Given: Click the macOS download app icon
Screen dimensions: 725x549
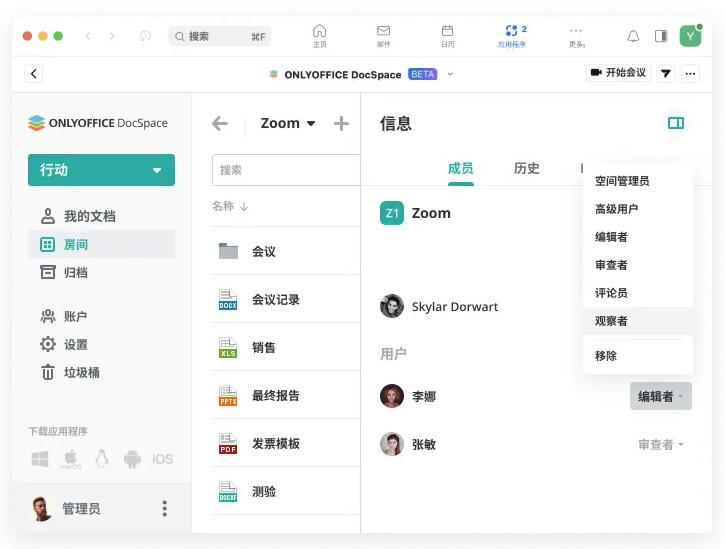Looking at the screenshot, I should point(70,459).
